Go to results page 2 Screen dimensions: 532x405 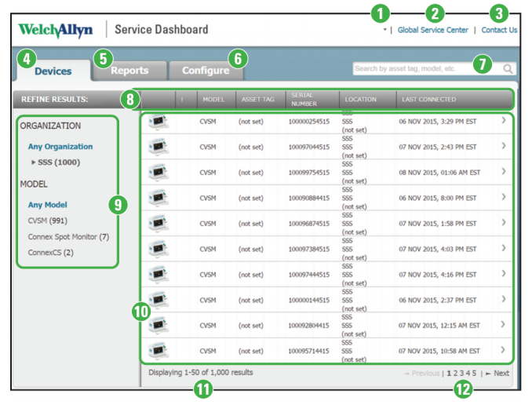coord(456,373)
